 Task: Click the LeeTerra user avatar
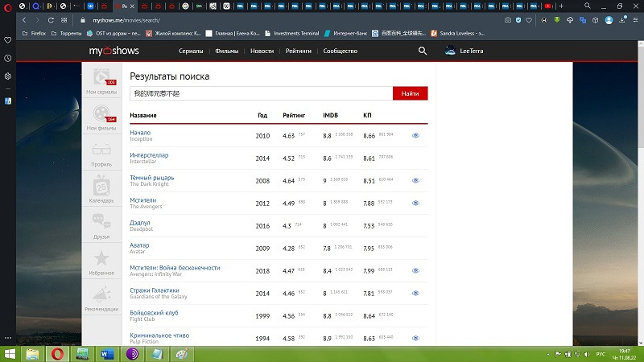450,51
